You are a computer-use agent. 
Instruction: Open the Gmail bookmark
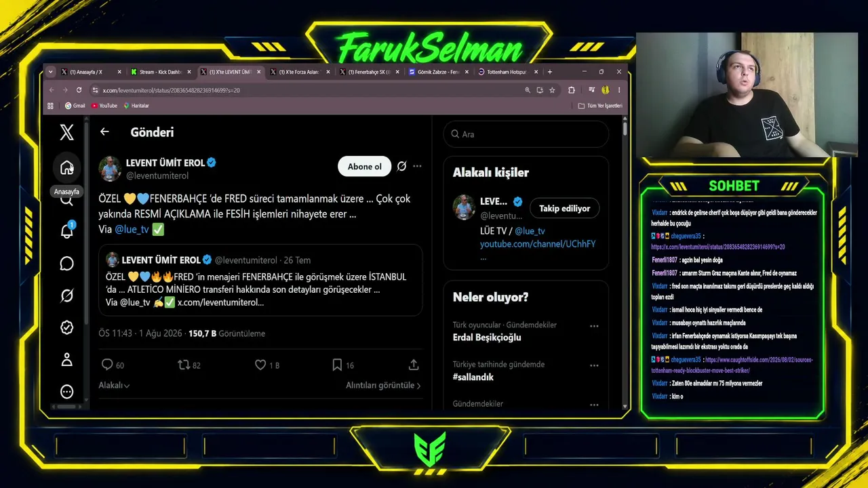pyautogui.click(x=75, y=106)
